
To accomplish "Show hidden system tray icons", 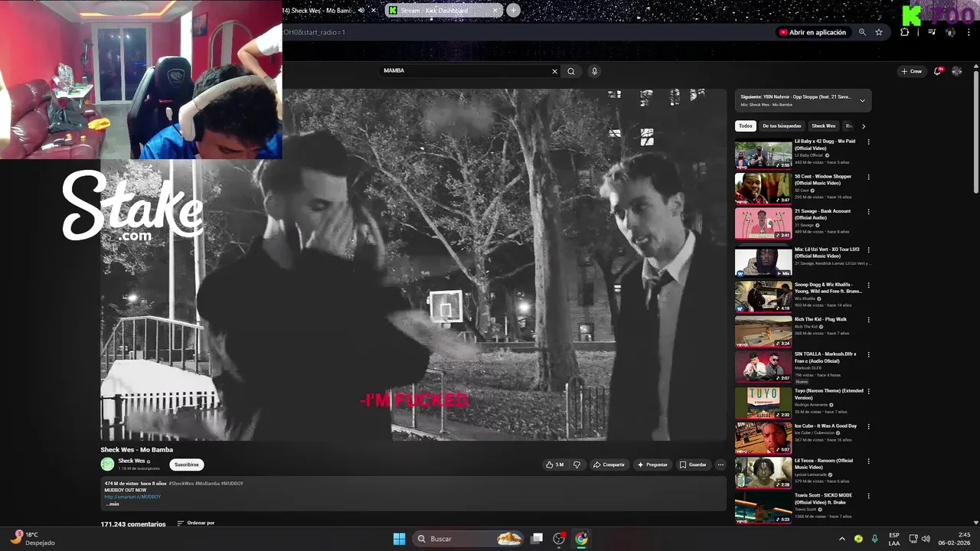I will point(842,539).
